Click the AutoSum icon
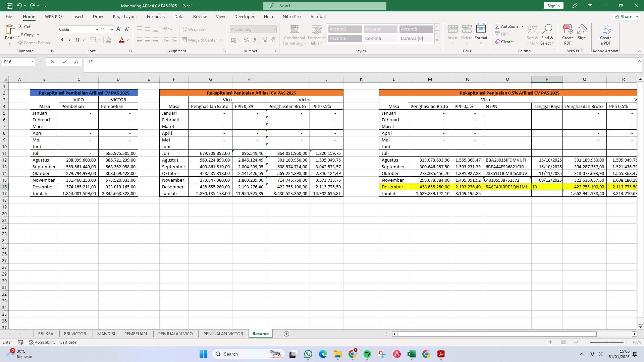Screen dimensions: 644x362 498,26
